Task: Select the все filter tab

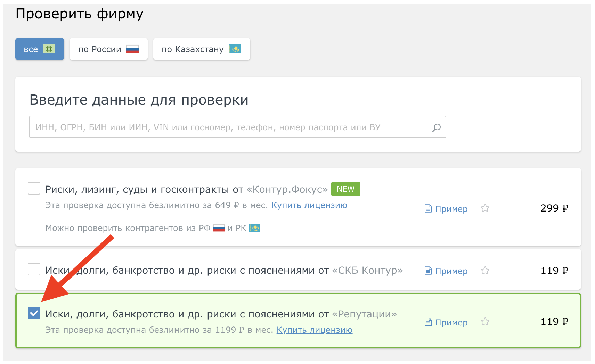Action: tap(40, 49)
